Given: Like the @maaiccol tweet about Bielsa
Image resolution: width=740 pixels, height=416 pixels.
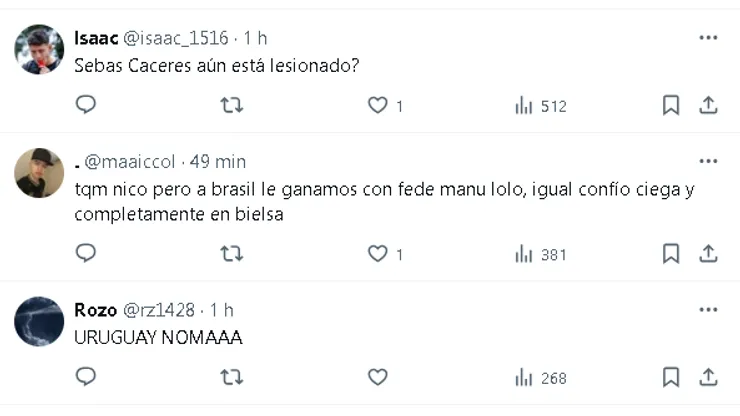Looking at the screenshot, I should click(x=377, y=254).
